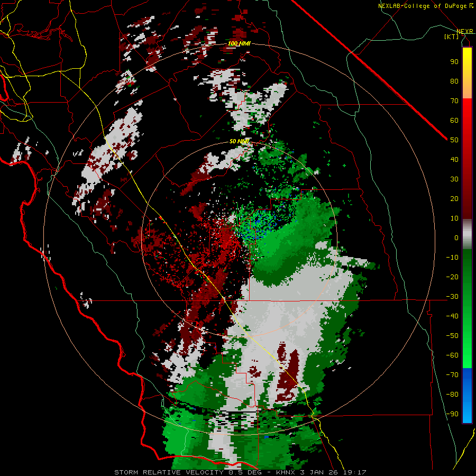Click the 50 NMI range ring label

click(239, 141)
